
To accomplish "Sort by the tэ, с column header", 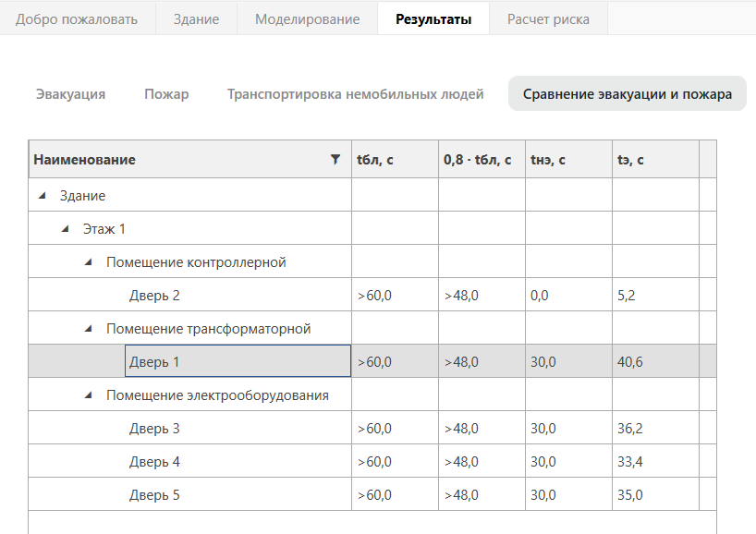I will pos(655,160).
